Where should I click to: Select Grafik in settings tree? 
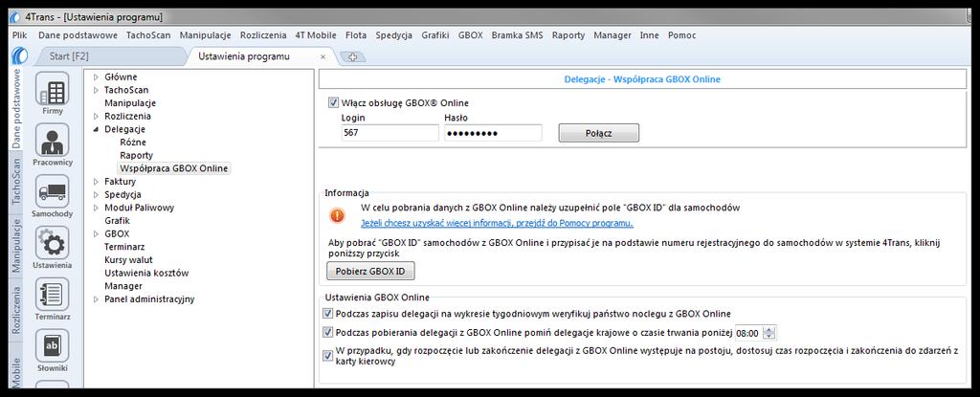coord(117,221)
